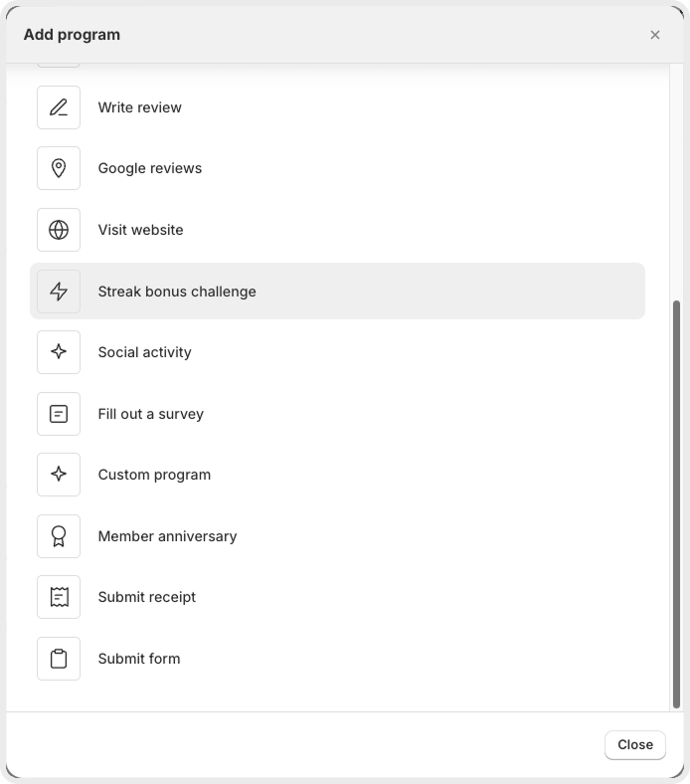Click the lightning bolt Streak bonus icon
Image resolution: width=690 pixels, height=784 pixels.
59,292
